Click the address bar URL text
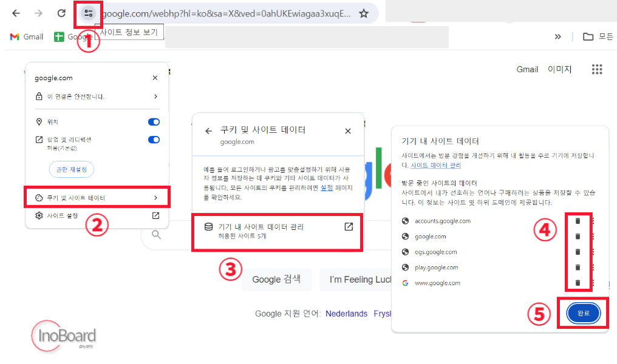The image size is (617, 364). click(x=227, y=14)
